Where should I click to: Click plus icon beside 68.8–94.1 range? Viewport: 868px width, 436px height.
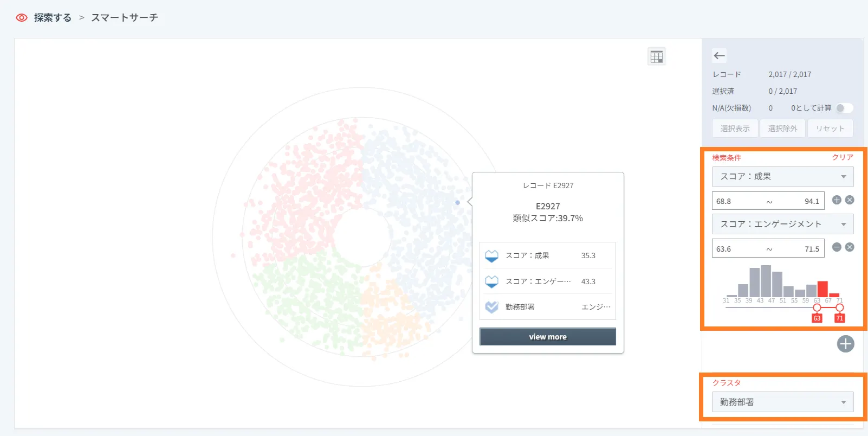tap(837, 200)
